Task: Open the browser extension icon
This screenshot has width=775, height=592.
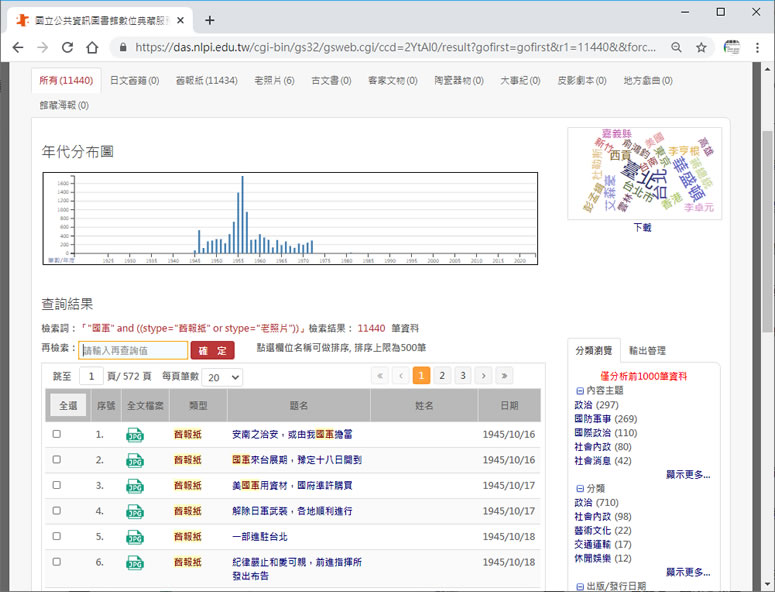Action: pos(732,47)
